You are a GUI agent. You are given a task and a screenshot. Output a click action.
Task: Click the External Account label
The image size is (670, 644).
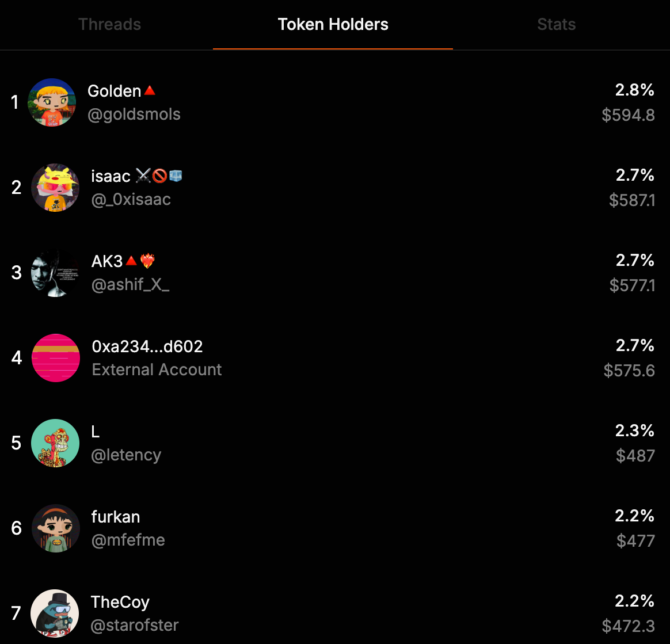[157, 369]
